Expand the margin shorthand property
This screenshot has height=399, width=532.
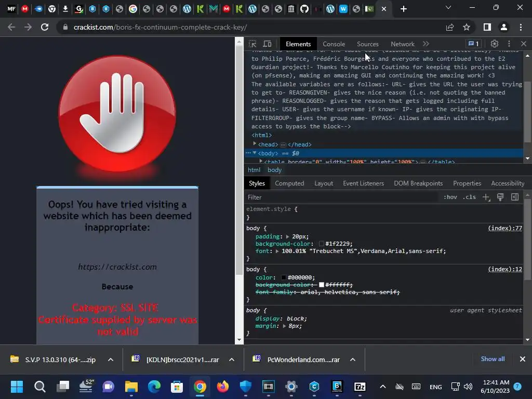(284, 326)
